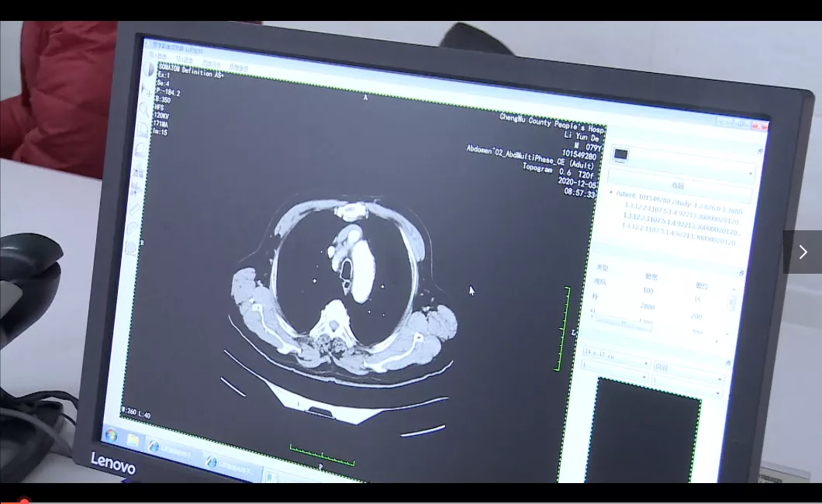Collapse the Patient 101549280 tree node
The width and height of the screenshot is (822, 504).
click(x=611, y=193)
